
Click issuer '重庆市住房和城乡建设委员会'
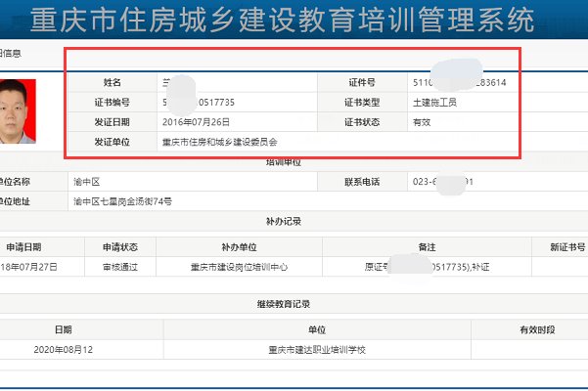[x=220, y=142]
